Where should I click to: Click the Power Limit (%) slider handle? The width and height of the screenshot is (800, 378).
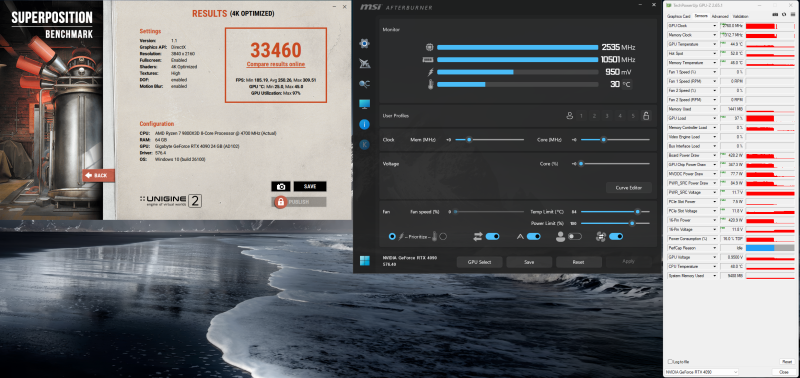[632, 223]
